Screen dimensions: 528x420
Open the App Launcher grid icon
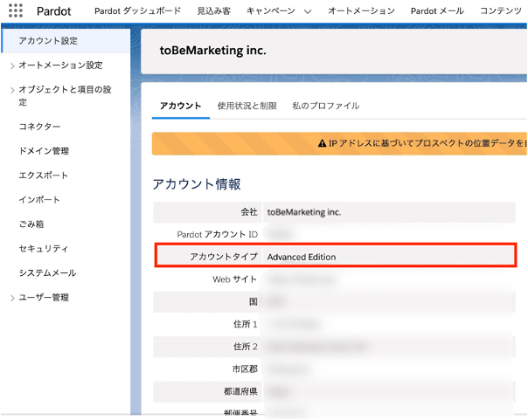(16, 10)
